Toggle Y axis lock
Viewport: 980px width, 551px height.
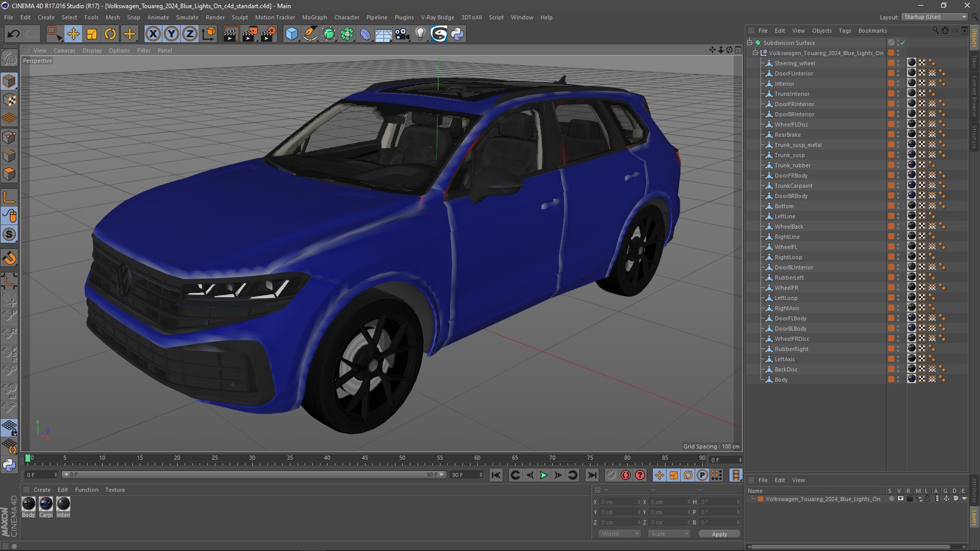tap(171, 34)
